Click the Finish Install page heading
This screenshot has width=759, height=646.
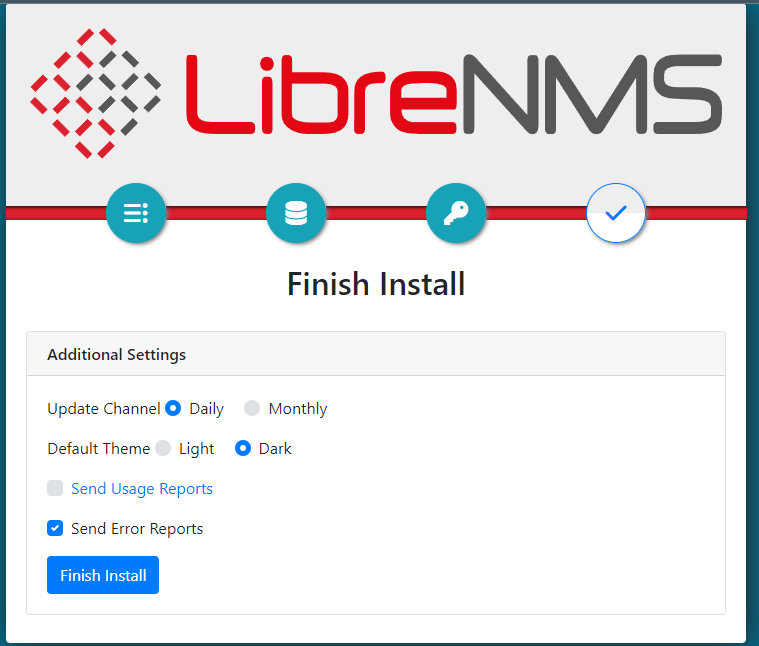point(376,284)
